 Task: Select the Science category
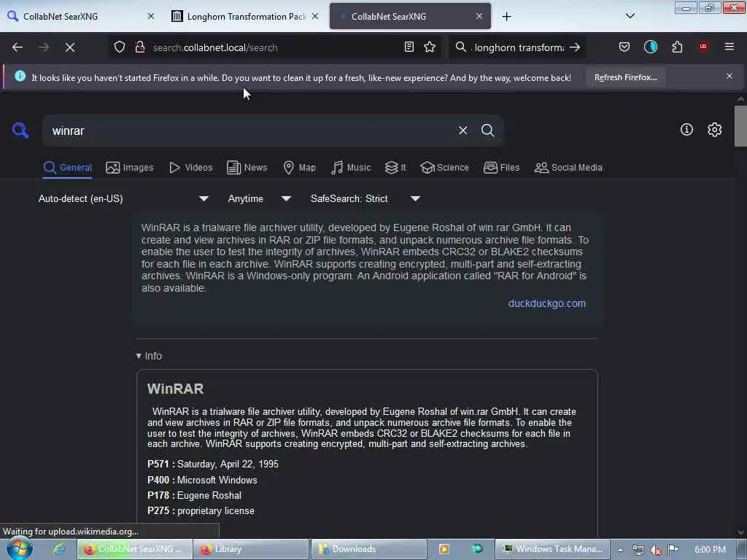[444, 168]
